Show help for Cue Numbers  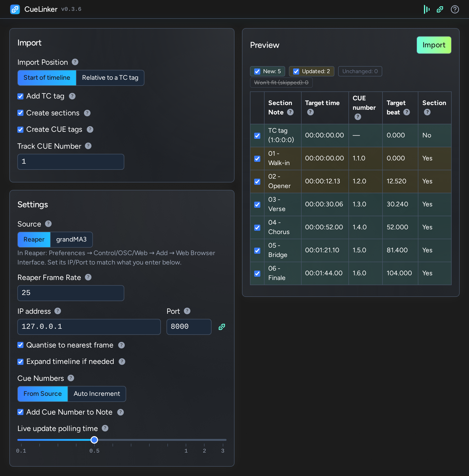pyautogui.click(x=71, y=378)
